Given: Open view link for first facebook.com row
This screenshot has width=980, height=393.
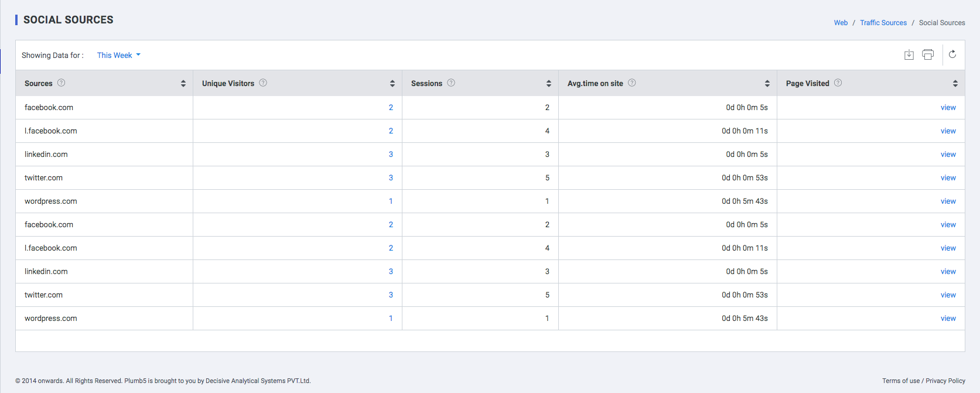Looking at the screenshot, I should [948, 107].
